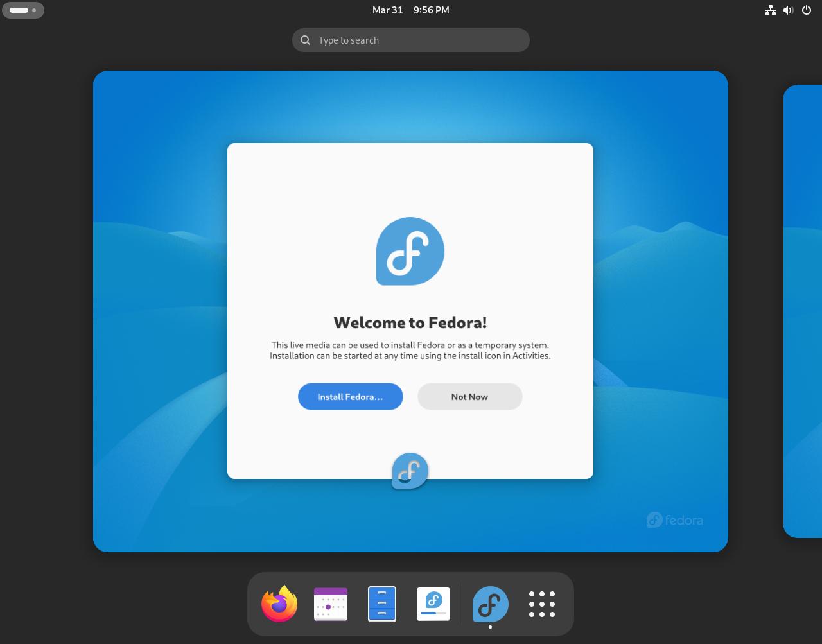Open the power menu icon
Viewport: 822px width, 644px height.
pyautogui.click(x=807, y=10)
